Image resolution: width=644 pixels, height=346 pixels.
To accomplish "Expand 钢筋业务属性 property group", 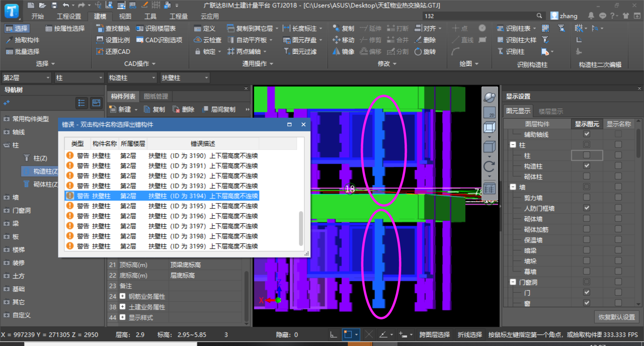I will click(122, 296).
